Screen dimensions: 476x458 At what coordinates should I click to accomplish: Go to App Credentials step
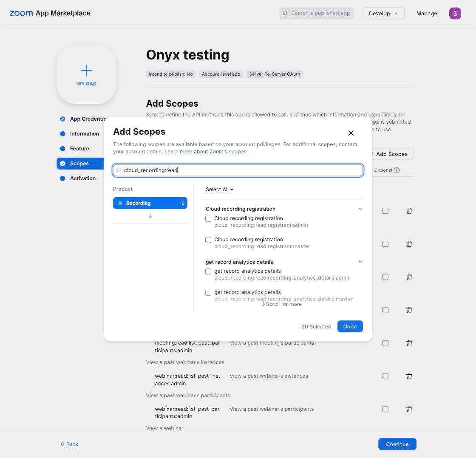coord(83,119)
